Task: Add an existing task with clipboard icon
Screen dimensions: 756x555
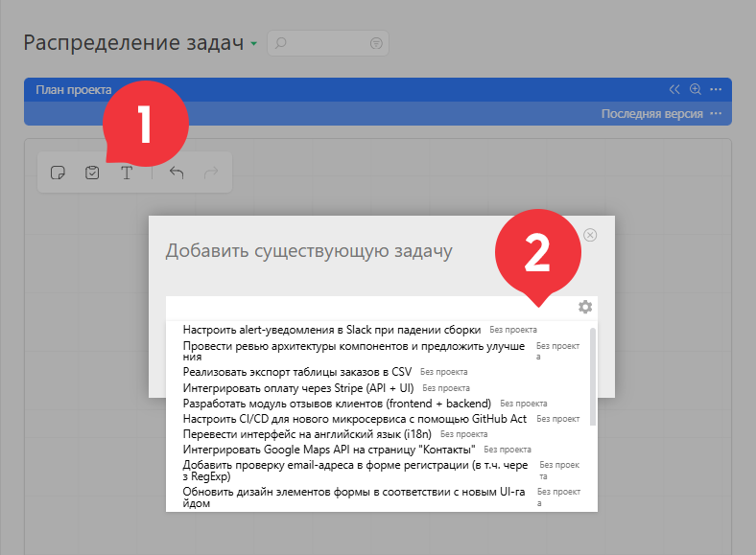Action: point(92,173)
